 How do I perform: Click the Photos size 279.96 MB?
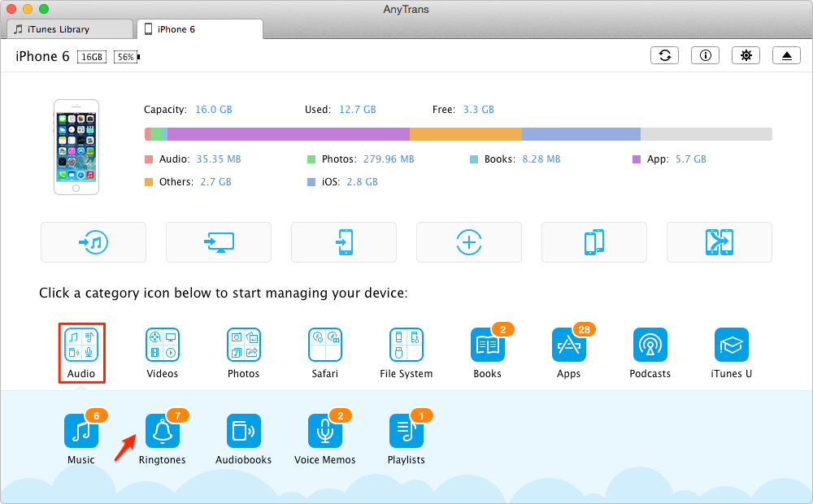389,159
